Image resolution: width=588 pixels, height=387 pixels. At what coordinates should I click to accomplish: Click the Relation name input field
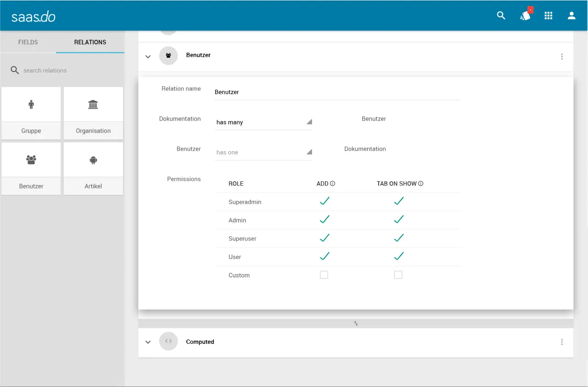pyautogui.click(x=337, y=92)
